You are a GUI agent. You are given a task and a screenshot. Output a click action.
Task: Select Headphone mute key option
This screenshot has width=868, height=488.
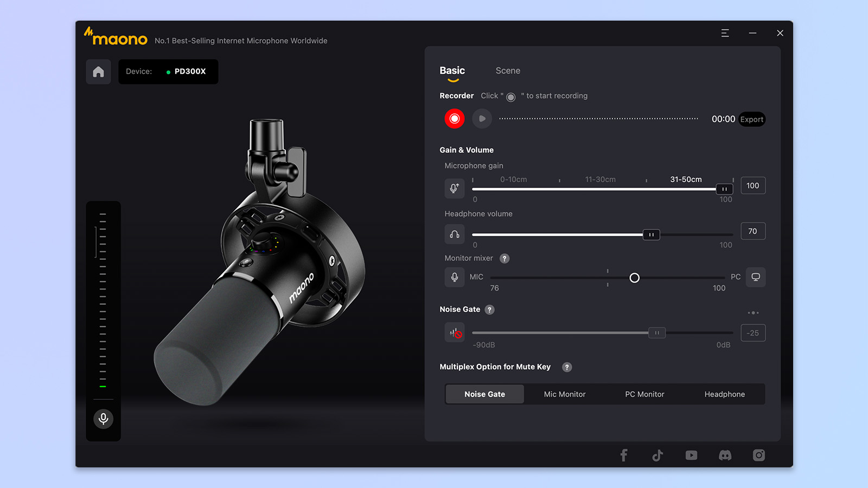(x=724, y=394)
